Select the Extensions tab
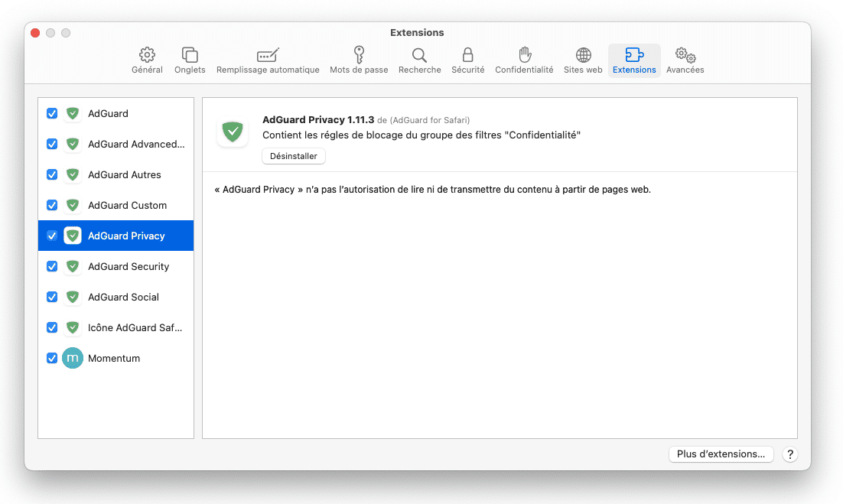Screen dimensions: 843x504 pos(634,61)
